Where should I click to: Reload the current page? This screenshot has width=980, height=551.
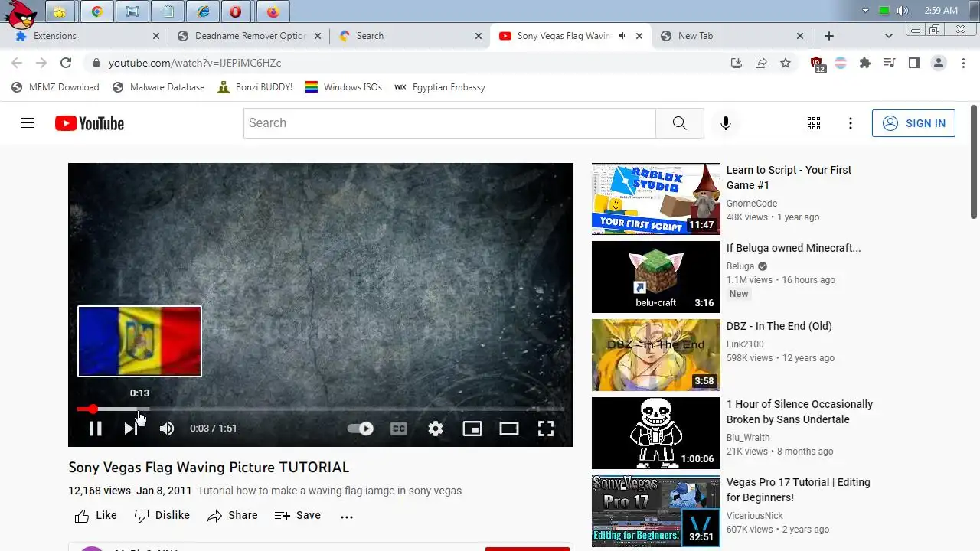pos(66,64)
